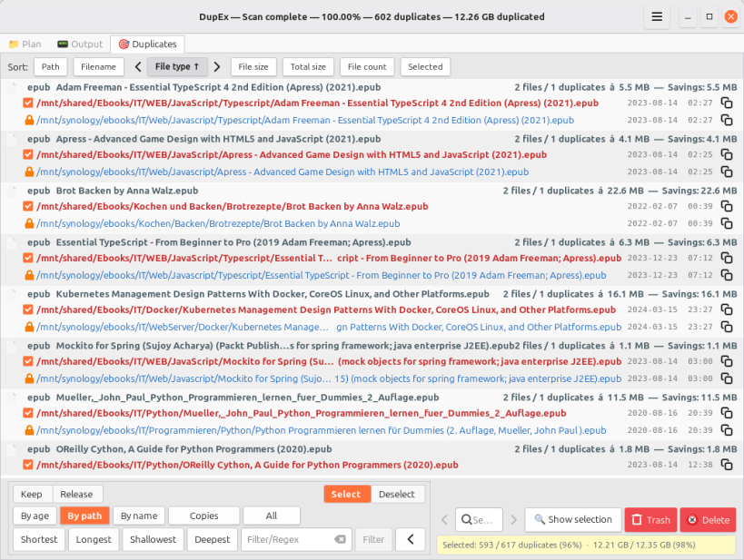Click lock icon on synology Mockito epub

coord(29,378)
